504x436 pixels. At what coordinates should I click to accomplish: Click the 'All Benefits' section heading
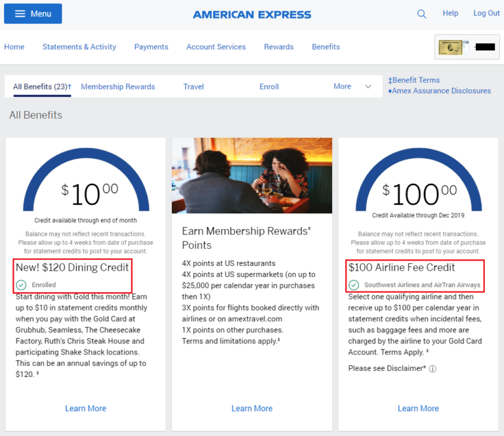tap(35, 115)
